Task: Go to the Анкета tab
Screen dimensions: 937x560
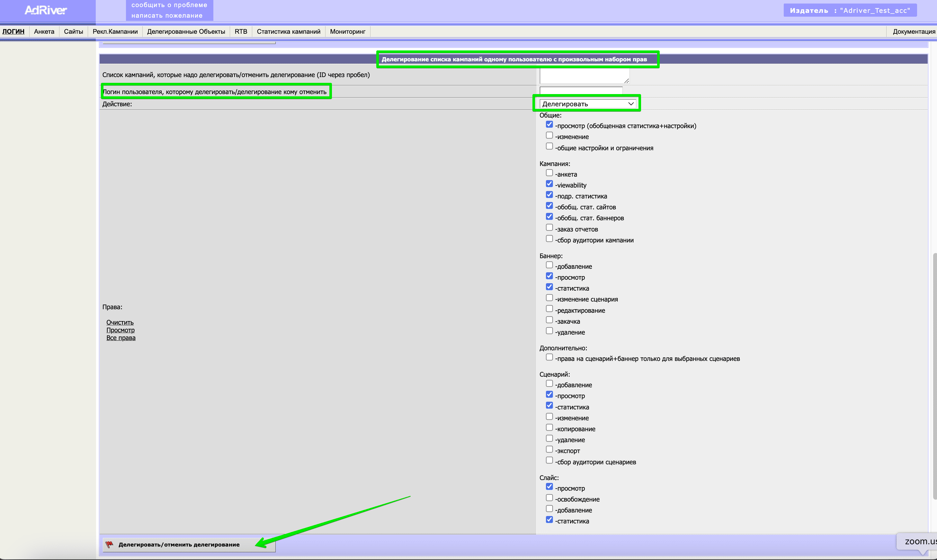Action: [44, 31]
